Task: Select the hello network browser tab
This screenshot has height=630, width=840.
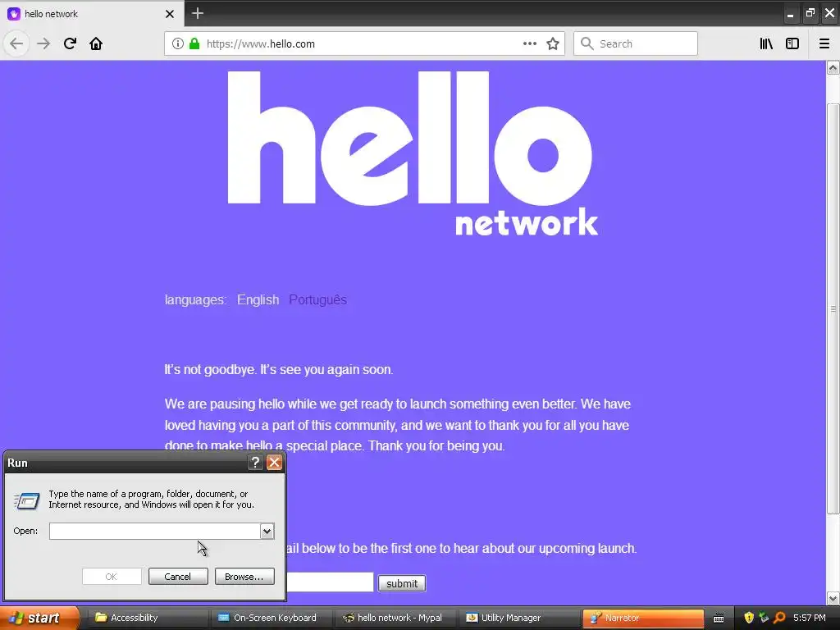Action: (x=92, y=13)
